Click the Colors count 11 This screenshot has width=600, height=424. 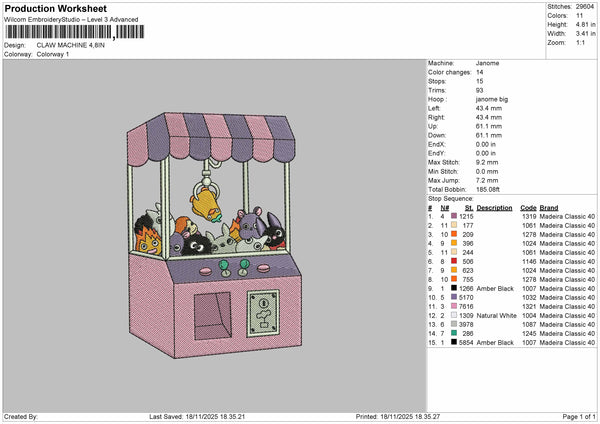(579, 16)
